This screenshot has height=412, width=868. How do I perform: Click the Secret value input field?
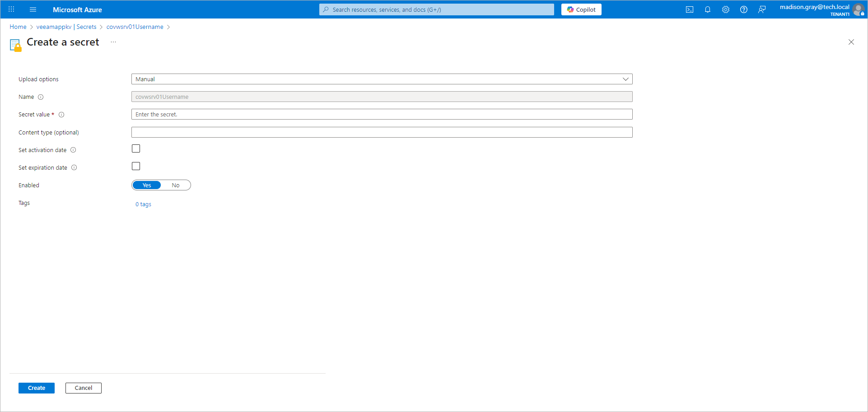(382, 114)
